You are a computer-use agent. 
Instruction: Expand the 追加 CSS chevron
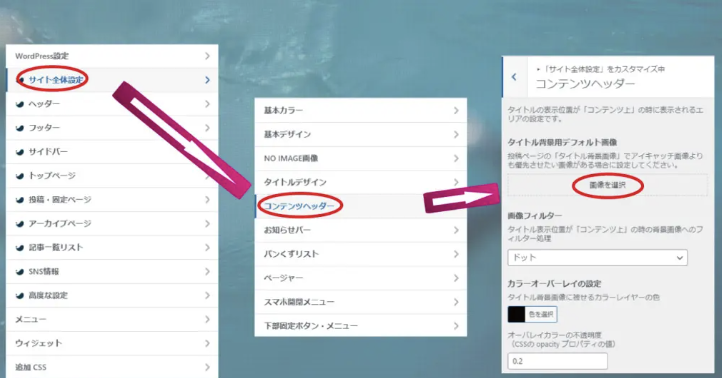point(207,367)
